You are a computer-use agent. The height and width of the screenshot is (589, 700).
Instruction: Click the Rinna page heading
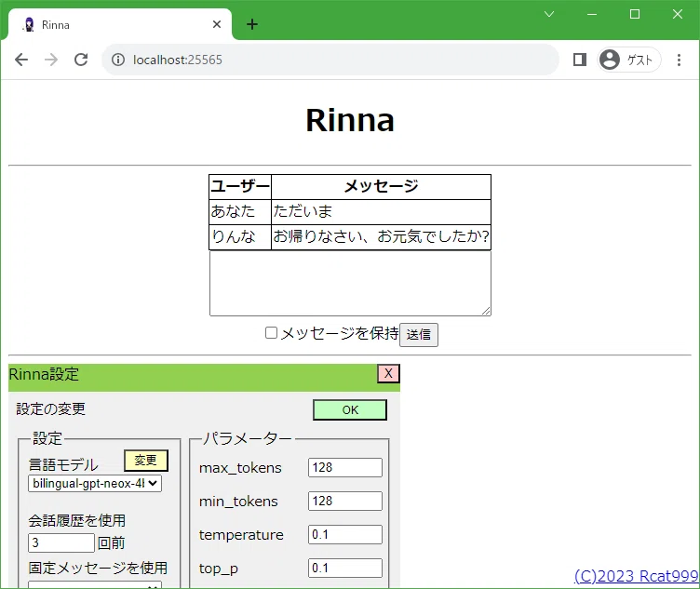pyautogui.click(x=350, y=120)
